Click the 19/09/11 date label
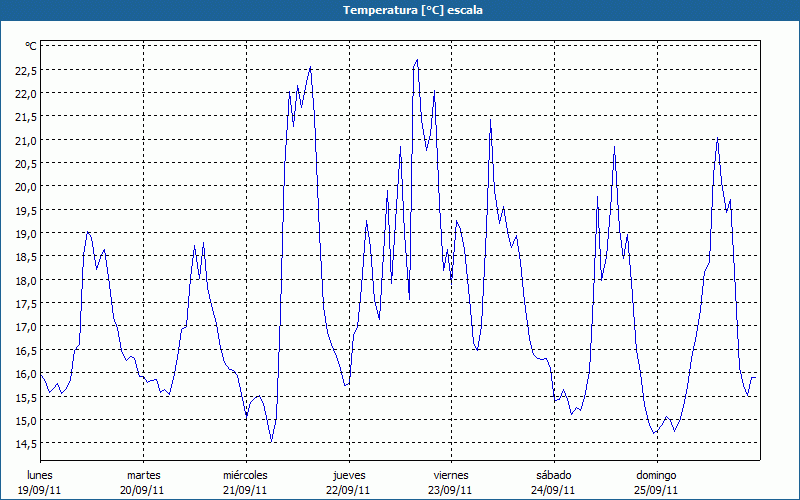 tap(40, 490)
